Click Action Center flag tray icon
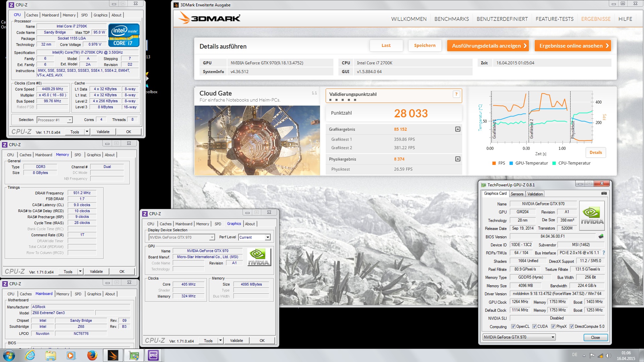644x362 pixels. 592,356
